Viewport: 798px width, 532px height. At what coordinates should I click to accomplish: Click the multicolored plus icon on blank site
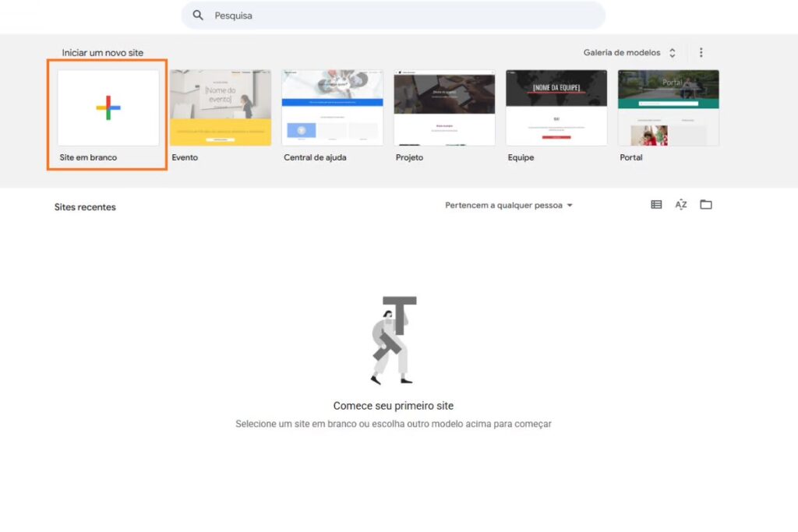tap(106, 107)
